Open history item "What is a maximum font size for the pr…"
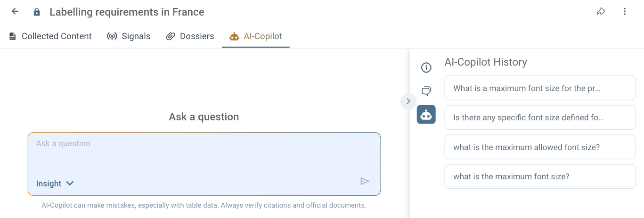The height and width of the screenshot is (218, 644). click(x=540, y=88)
